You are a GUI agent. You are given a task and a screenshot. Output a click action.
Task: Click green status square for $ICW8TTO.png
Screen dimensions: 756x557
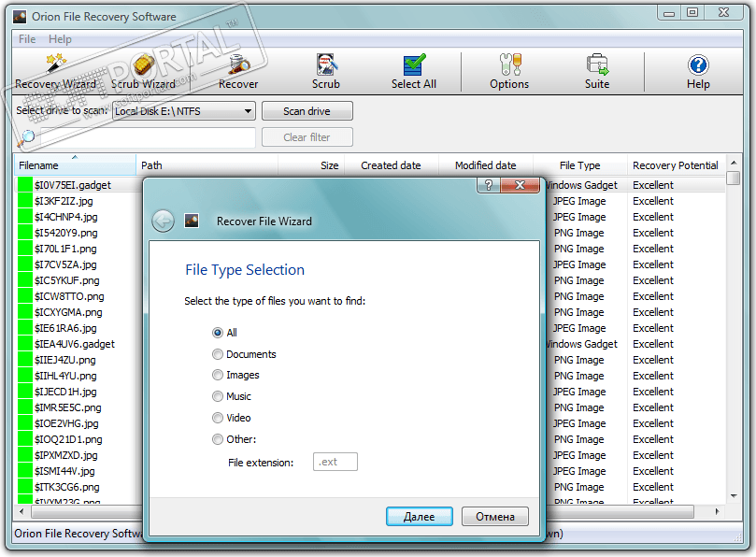click(24, 296)
